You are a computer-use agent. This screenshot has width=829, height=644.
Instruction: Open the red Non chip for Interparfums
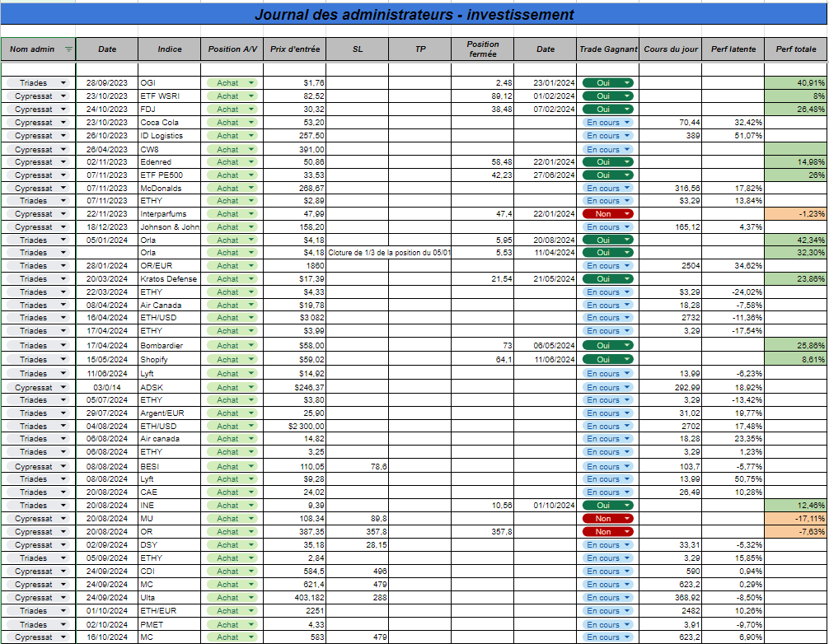(x=607, y=214)
